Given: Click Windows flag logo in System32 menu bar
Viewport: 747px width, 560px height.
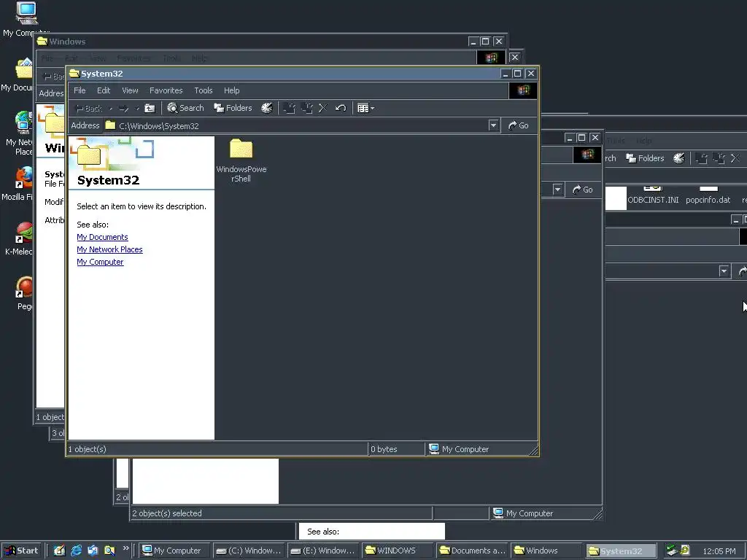Looking at the screenshot, I should click(x=523, y=90).
